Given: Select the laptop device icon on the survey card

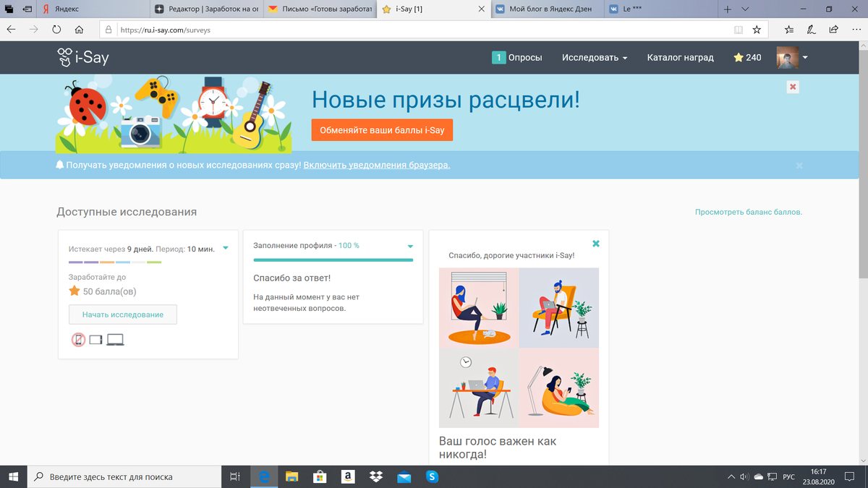Looking at the screenshot, I should 115,340.
